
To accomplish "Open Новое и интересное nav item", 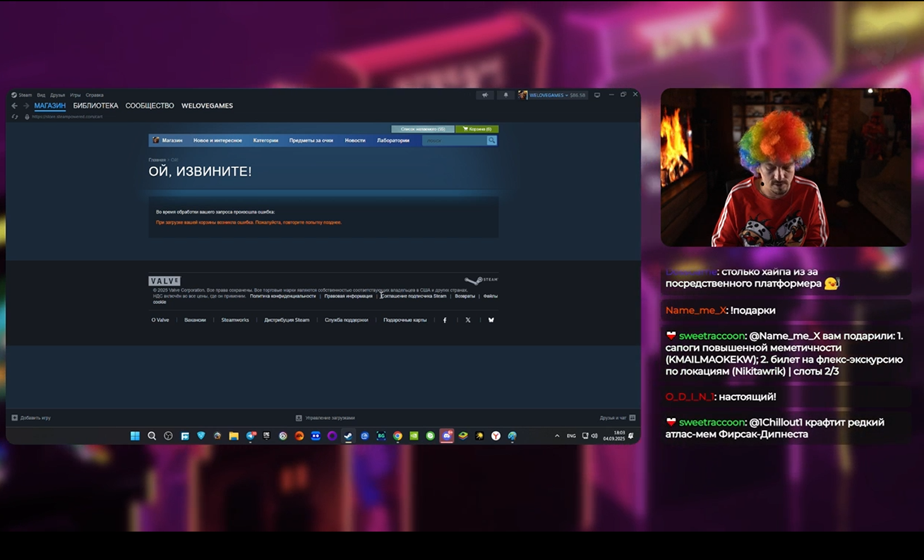I will (x=218, y=140).
